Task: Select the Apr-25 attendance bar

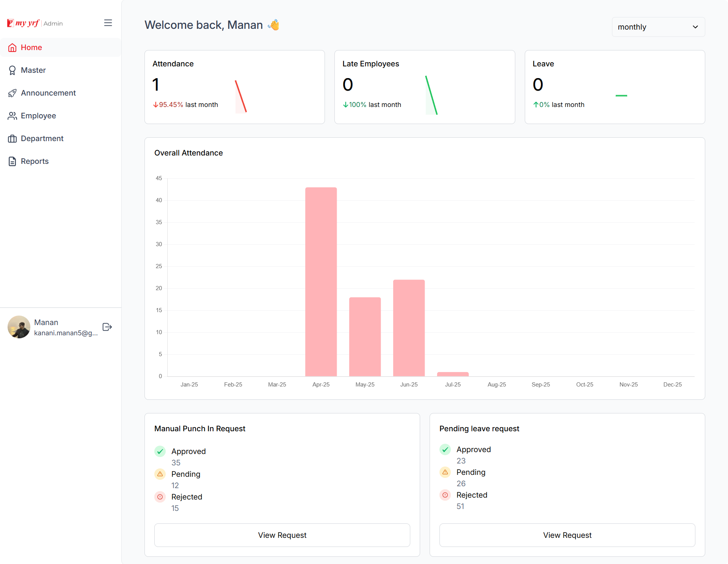Action: [x=321, y=281]
